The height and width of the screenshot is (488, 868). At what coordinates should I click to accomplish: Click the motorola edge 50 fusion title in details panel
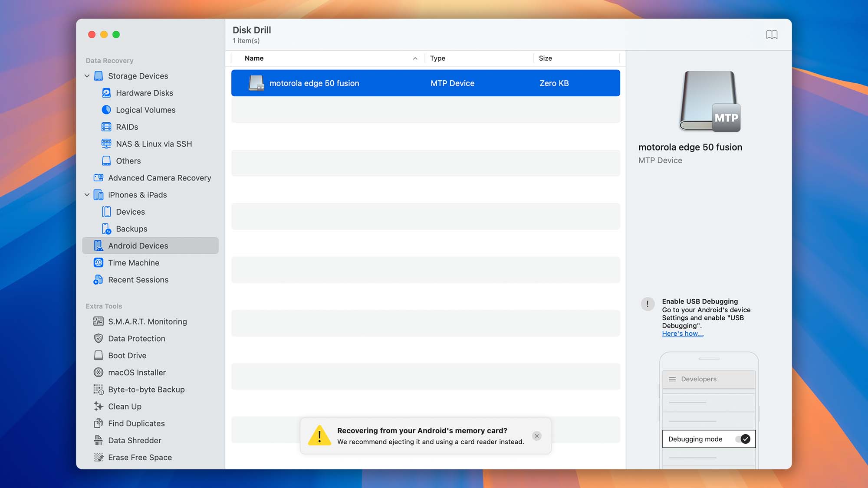tap(690, 147)
